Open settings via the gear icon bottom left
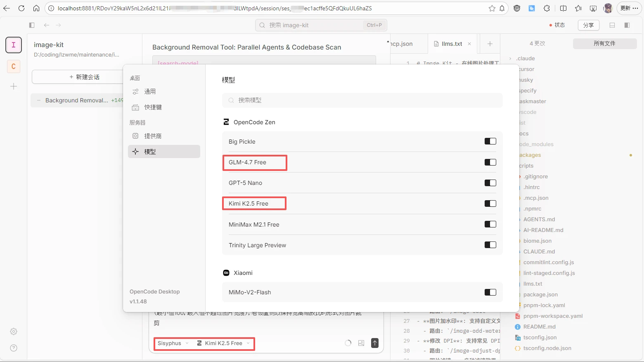The width and height of the screenshot is (644, 362). coord(14,331)
